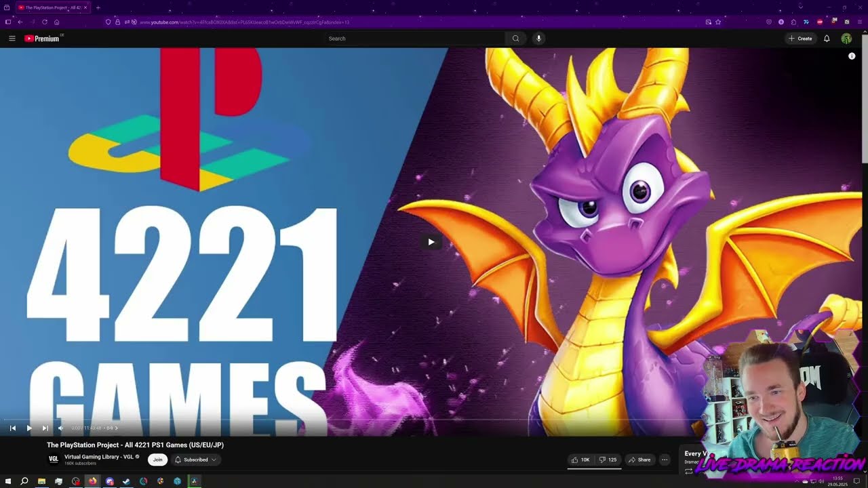Viewport: 868px width, 488px height.
Task: Reload the current page
Action: pyautogui.click(x=45, y=22)
